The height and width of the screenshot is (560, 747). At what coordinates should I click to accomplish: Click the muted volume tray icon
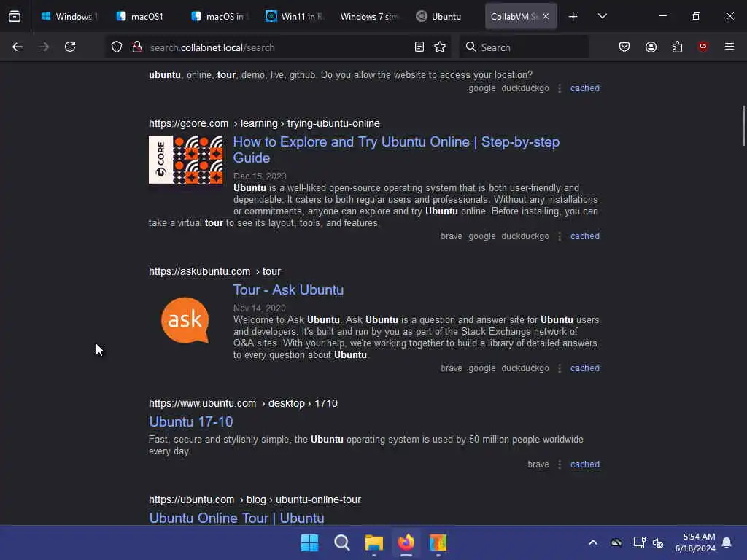pyautogui.click(x=658, y=542)
